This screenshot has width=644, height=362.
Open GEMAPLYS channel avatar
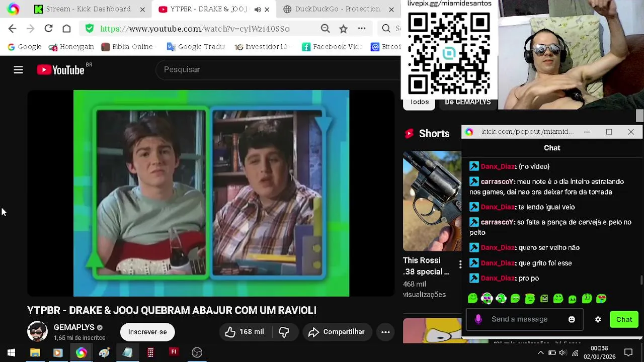coord(37,332)
